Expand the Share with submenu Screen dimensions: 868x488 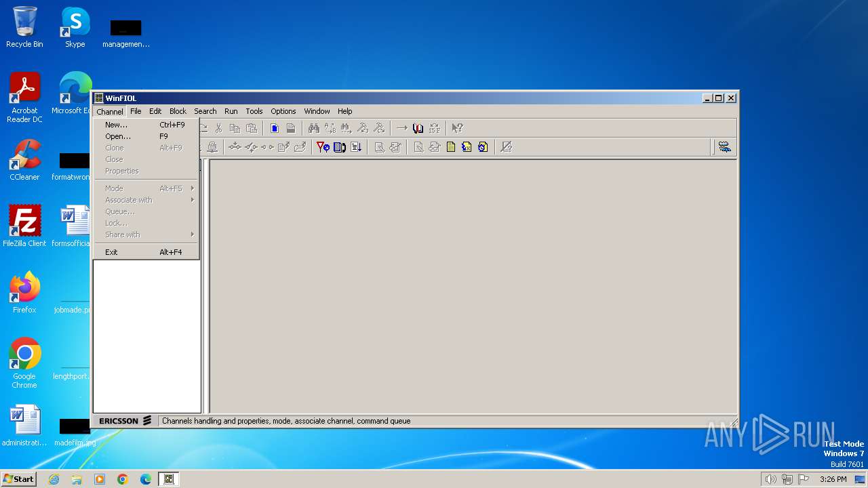click(146, 235)
